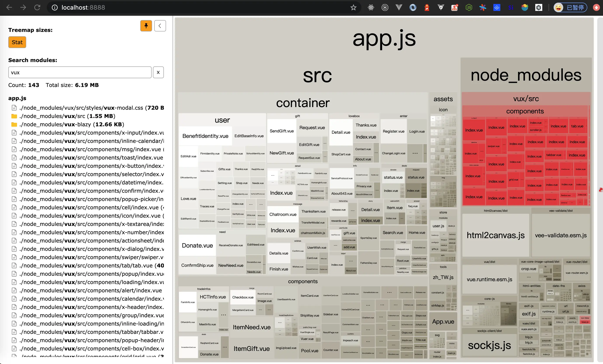Select the Stat treemap size option

(17, 42)
